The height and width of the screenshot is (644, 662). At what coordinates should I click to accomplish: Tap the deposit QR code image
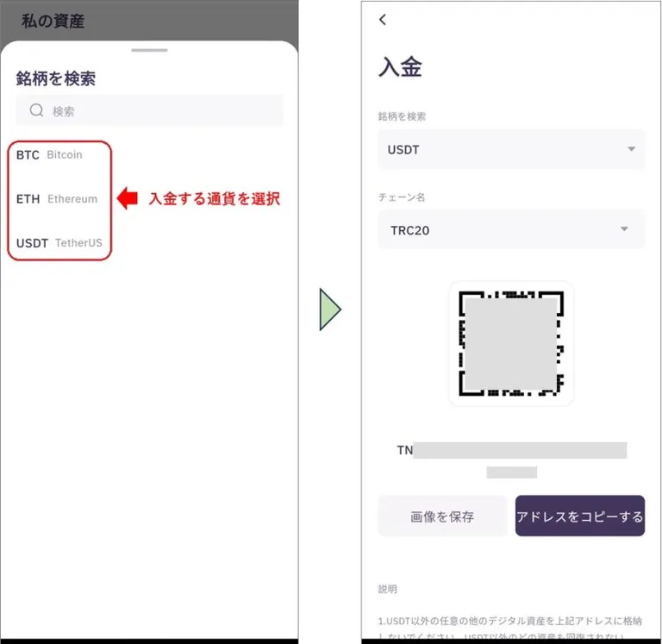click(511, 343)
